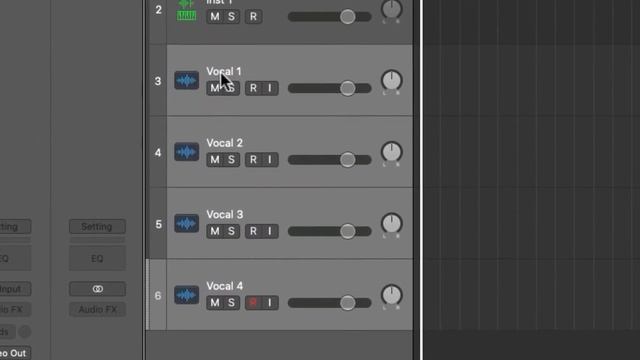This screenshot has height=360, width=640.
Task: Click the Vocal 1 audio waveform track icon
Action: [187, 80]
